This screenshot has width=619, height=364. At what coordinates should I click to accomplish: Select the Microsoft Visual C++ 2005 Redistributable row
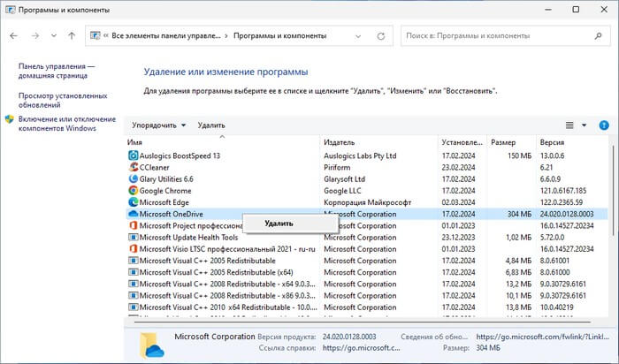point(367,261)
